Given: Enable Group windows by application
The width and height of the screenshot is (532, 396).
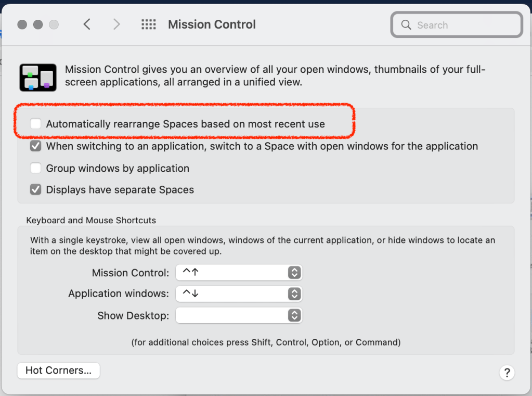Looking at the screenshot, I should pos(35,168).
